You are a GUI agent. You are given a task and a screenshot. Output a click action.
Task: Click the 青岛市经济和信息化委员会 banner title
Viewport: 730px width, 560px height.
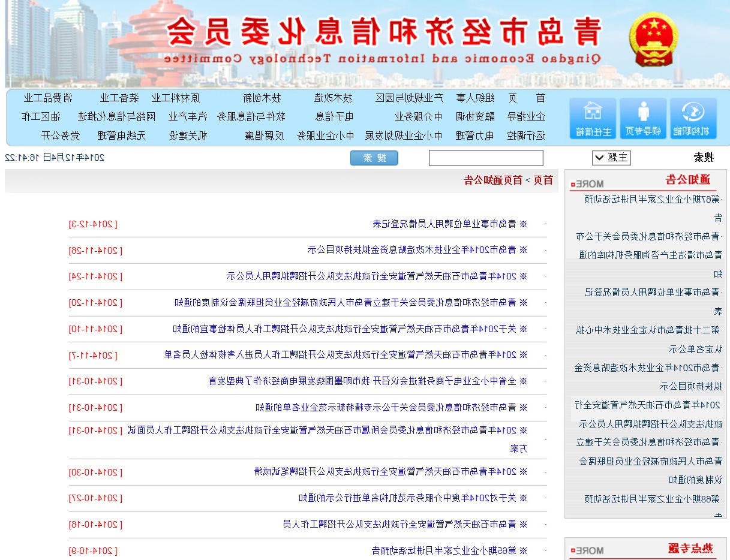coord(384,31)
